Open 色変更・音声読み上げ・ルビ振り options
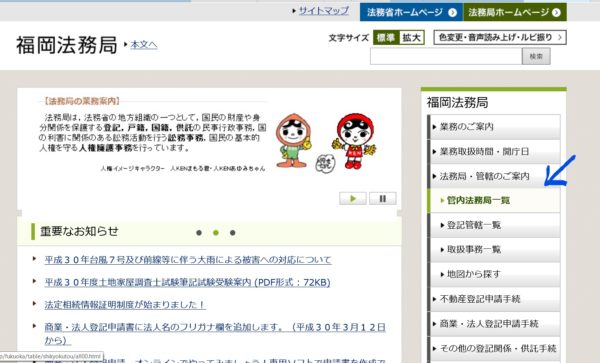 500,37
